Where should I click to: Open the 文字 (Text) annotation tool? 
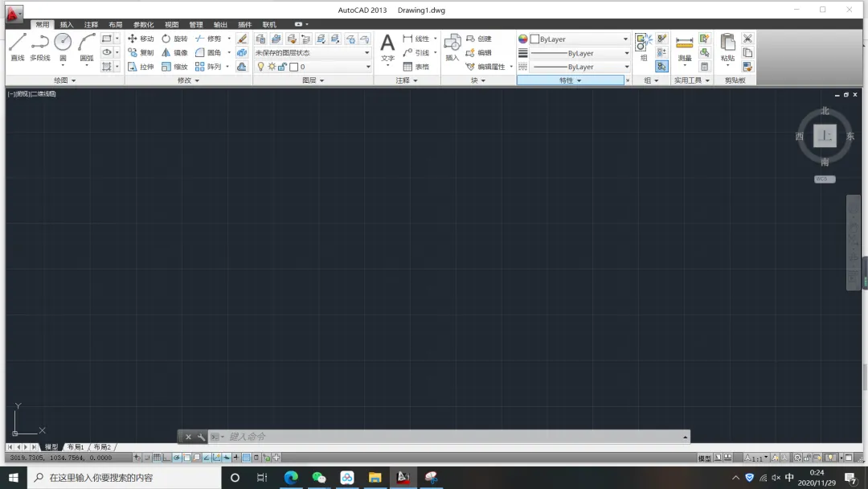pyautogui.click(x=387, y=48)
